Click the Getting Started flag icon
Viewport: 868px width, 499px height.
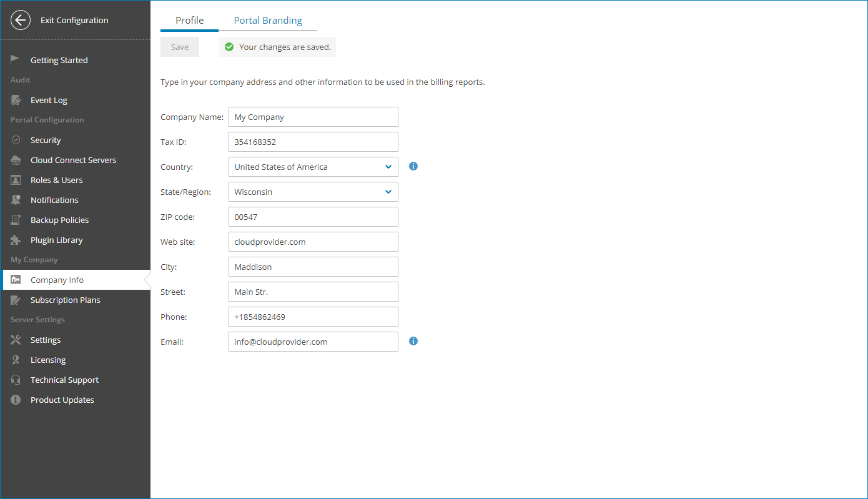point(16,60)
